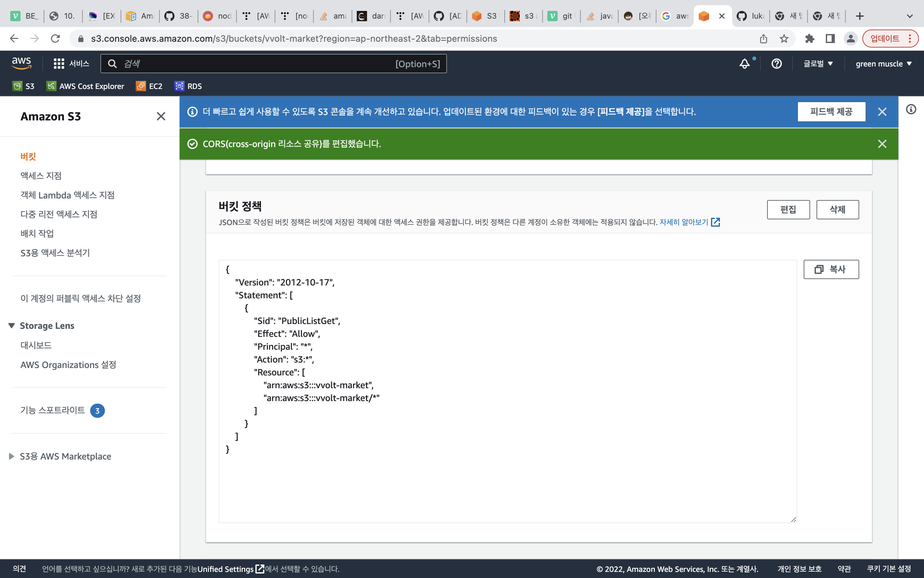Click the site lock icon in address bar
The height and width of the screenshot is (578, 924).
(x=81, y=39)
